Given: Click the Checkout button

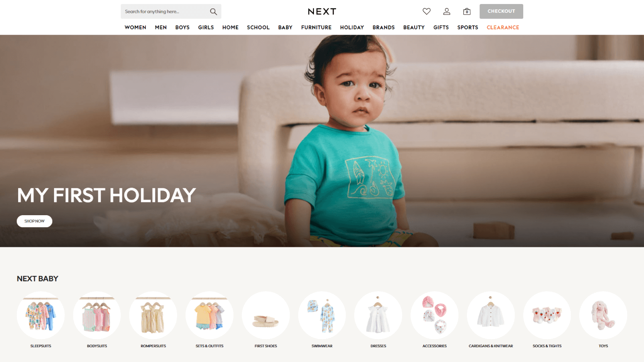Looking at the screenshot, I should 501,11.
